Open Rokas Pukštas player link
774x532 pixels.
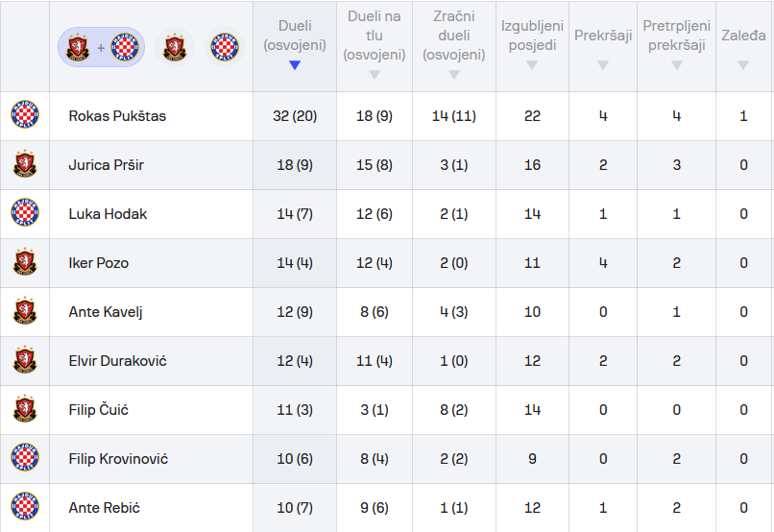tap(117, 116)
